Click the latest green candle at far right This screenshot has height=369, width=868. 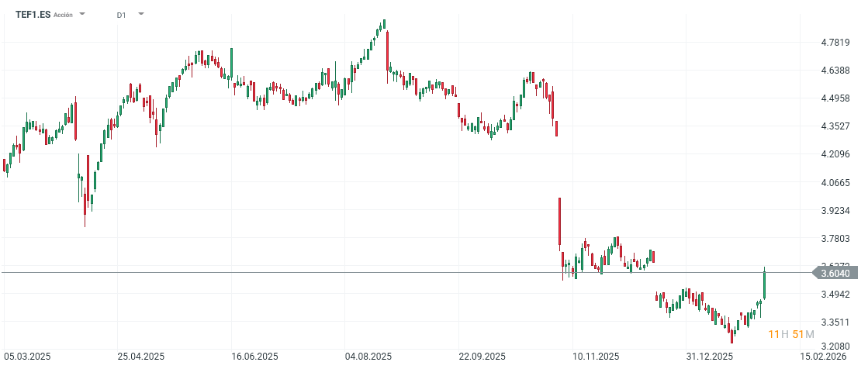click(764, 284)
